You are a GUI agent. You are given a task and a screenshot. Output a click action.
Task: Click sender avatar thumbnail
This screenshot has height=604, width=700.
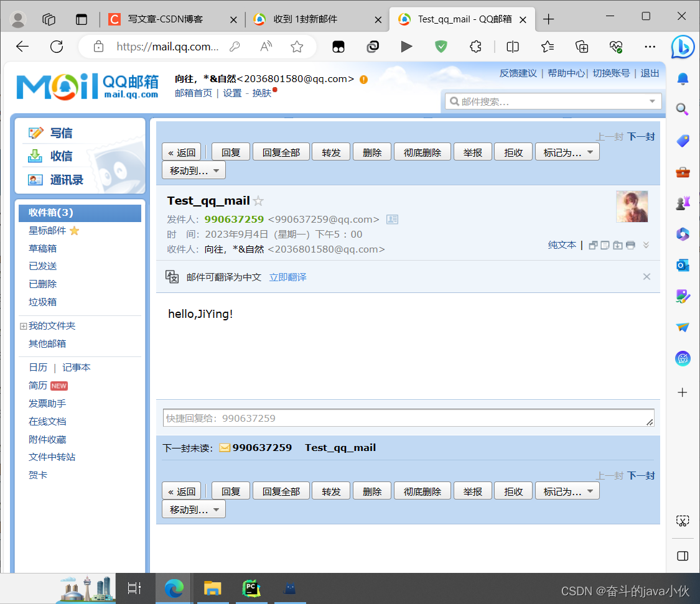coord(632,207)
